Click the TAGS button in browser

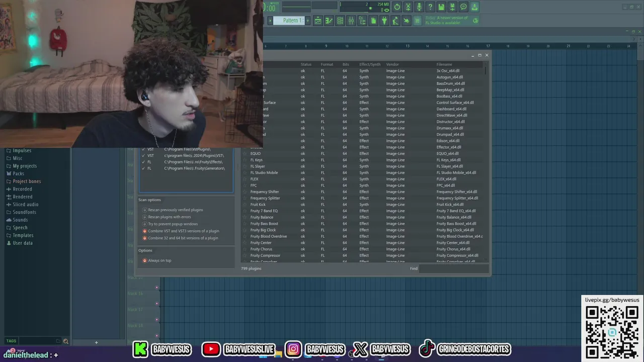coord(11,341)
